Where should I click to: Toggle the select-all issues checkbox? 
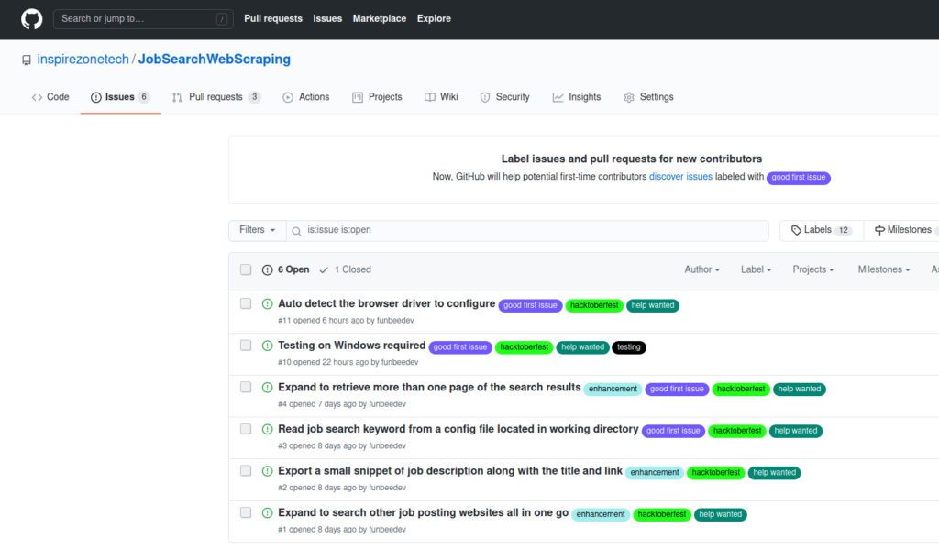click(x=246, y=269)
